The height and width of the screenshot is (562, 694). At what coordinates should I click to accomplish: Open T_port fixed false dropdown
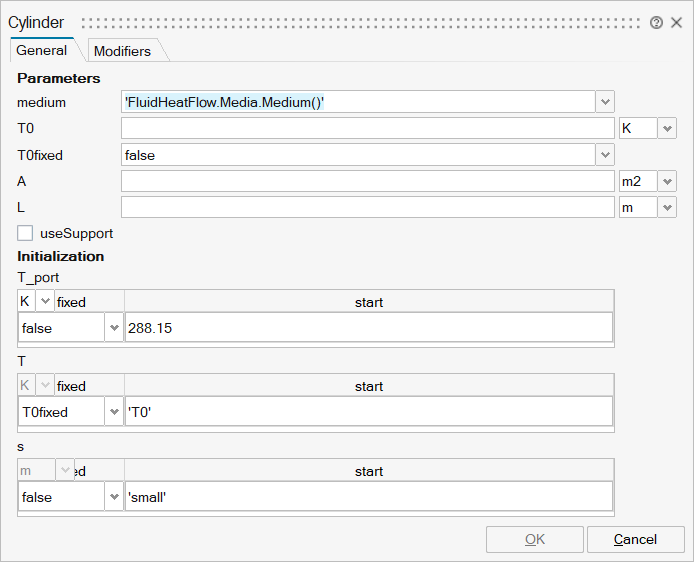pyautogui.click(x=113, y=328)
